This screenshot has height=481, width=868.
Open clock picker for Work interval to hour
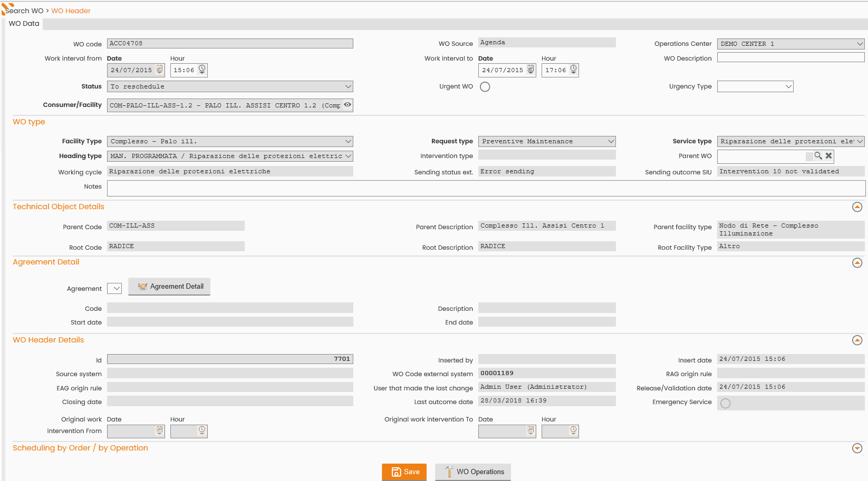(573, 69)
